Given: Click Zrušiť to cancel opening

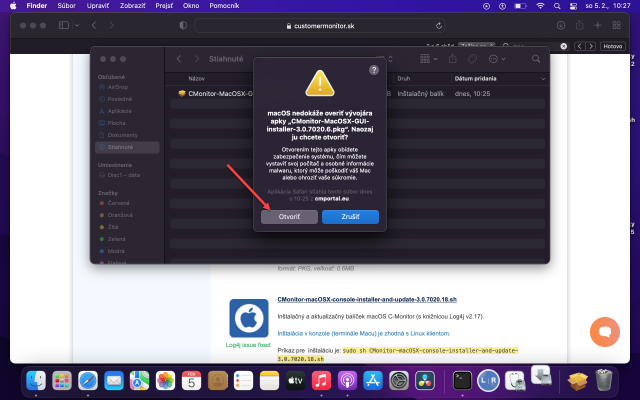Looking at the screenshot, I should click(350, 217).
